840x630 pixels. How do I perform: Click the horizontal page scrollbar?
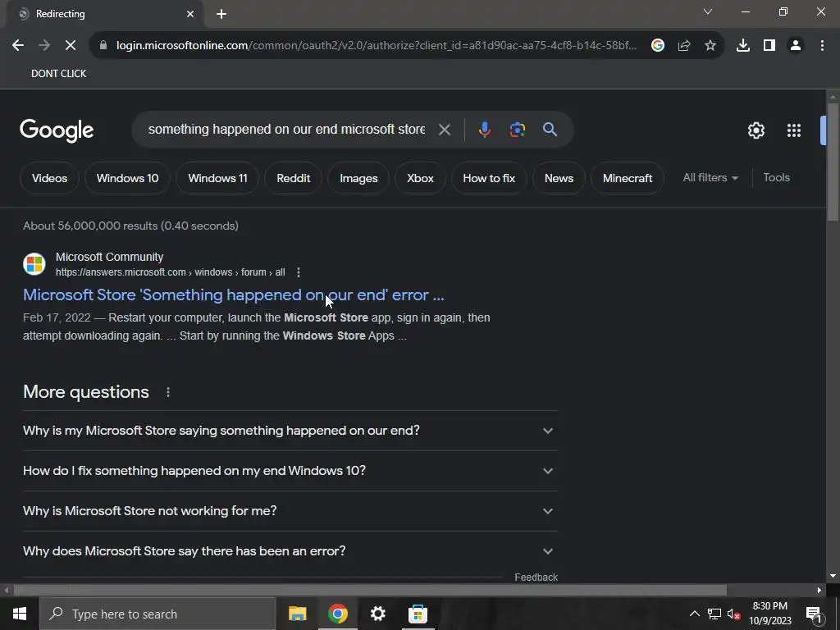[x=370, y=591]
